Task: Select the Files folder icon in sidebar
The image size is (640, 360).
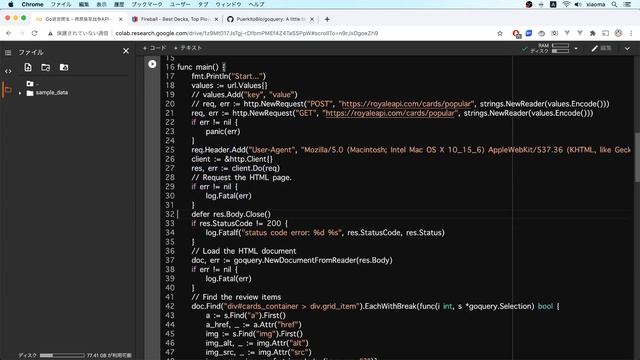Action: (8, 90)
